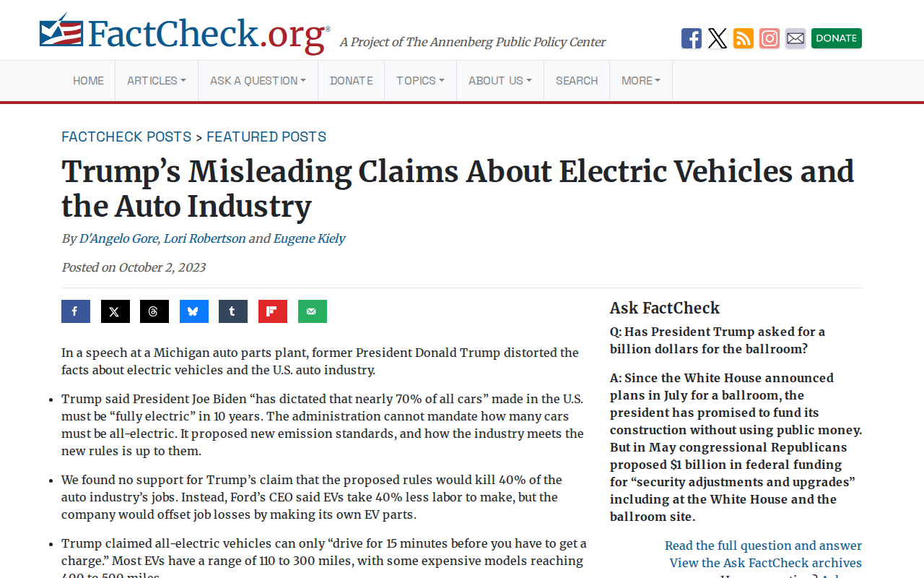This screenshot has width=924, height=578.
Task: Open the About Us dropdown
Action: pos(500,81)
